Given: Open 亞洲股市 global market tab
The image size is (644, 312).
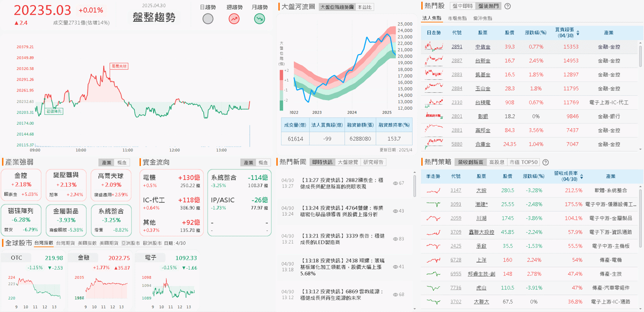Looking at the screenshot, I should pyautogui.click(x=130, y=243).
